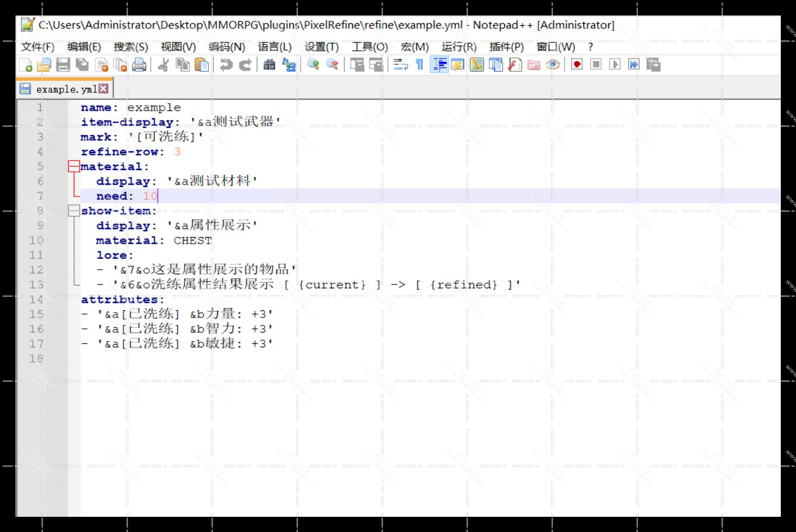The height and width of the screenshot is (532, 796).
Task: Open the 设置(T) menu
Action: point(321,47)
